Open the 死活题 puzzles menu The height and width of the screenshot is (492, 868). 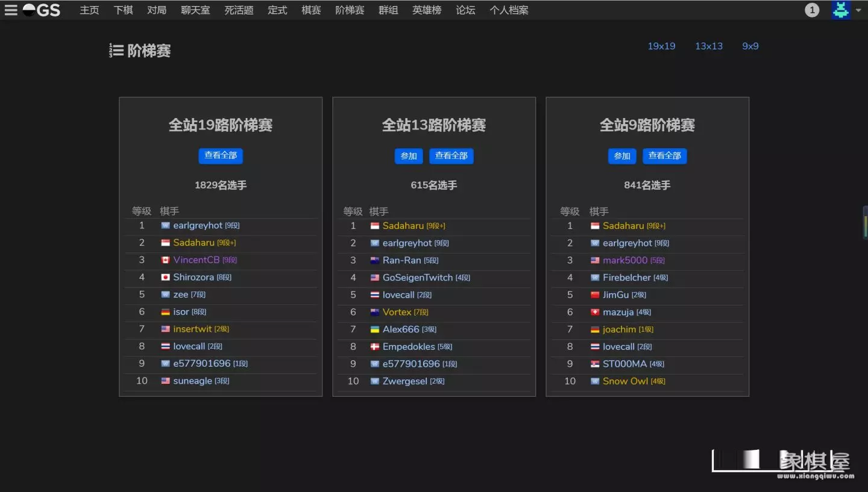pyautogui.click(x=239, y=10)
